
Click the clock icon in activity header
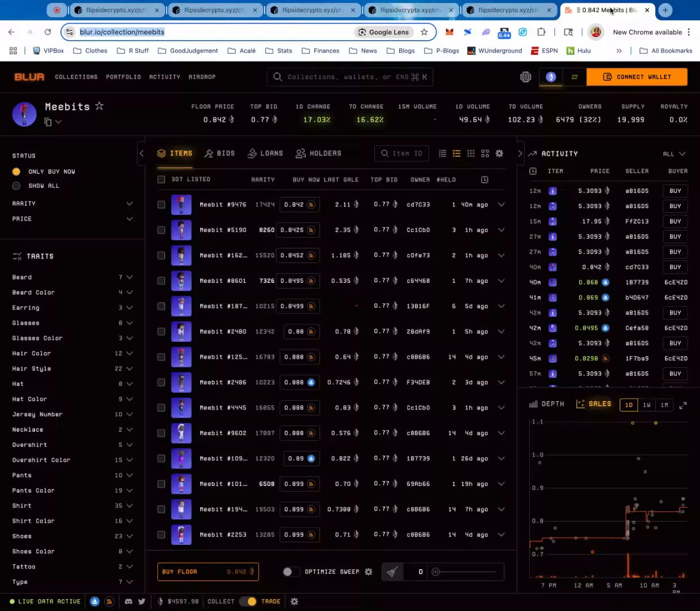pyautogui.click(x=533, y=171)
